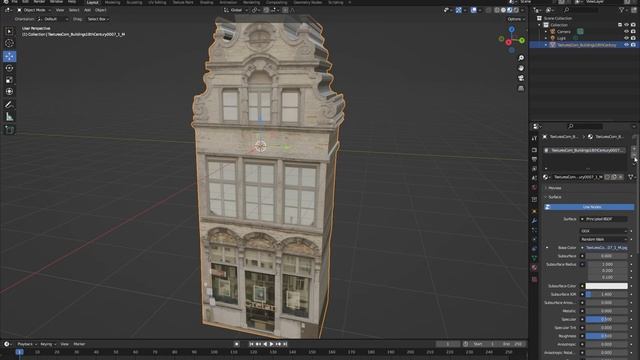
Task: Open the viewport Add menu
Action: [87, 10]
